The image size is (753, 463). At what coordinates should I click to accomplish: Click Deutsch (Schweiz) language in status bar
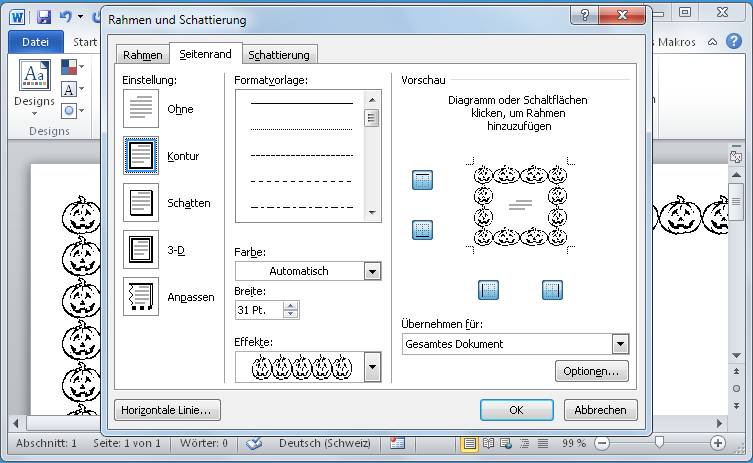tap(325, 443)
